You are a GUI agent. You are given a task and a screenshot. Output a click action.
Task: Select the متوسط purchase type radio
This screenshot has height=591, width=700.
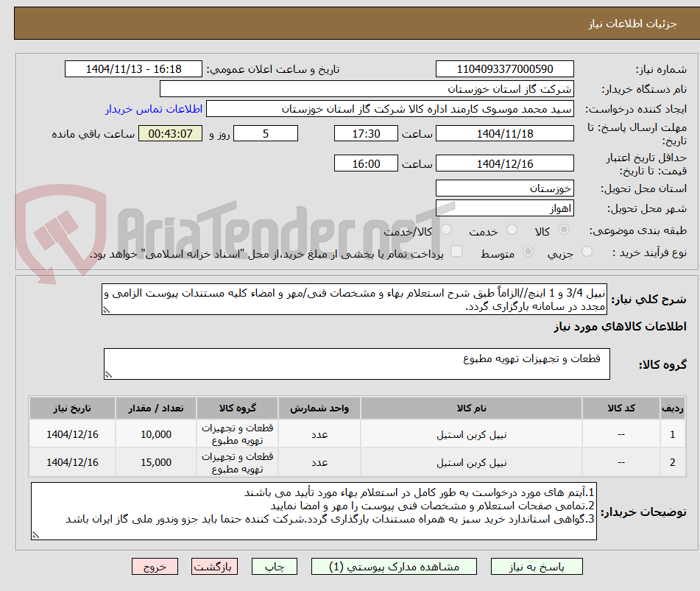pyautogui.click(x=528, y=251)
